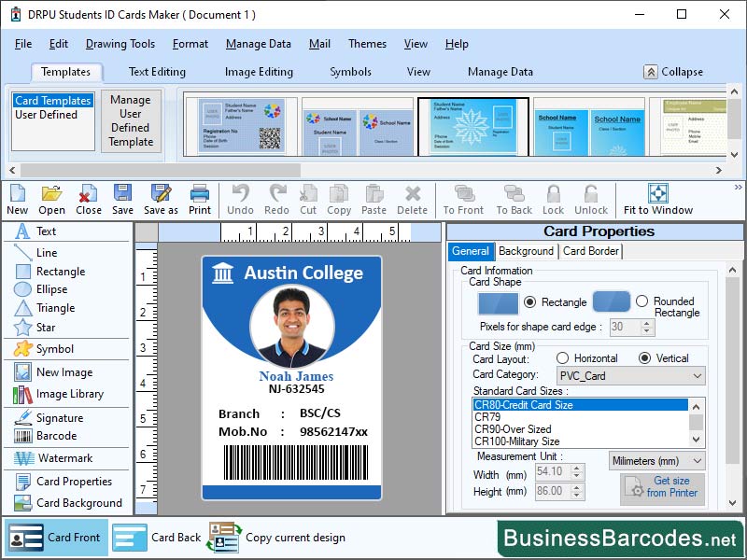
Task: Open the Measurement Unit dropdown
Action: point(695,460)
